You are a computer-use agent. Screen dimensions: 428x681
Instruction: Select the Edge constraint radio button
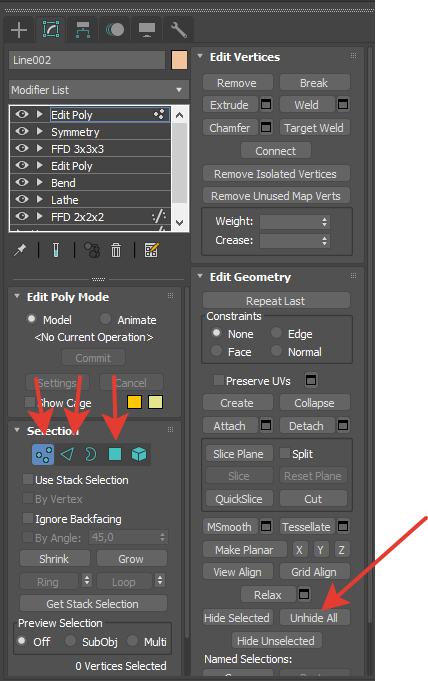pyautogui.click(x=276, y=333)
